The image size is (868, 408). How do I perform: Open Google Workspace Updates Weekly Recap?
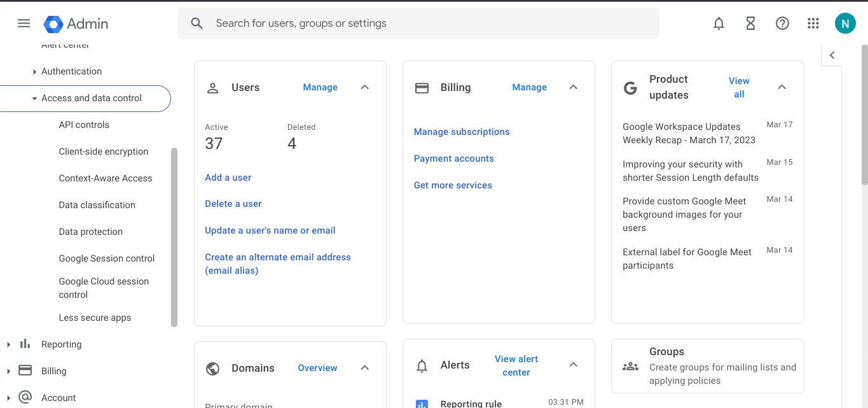[689, 133]
